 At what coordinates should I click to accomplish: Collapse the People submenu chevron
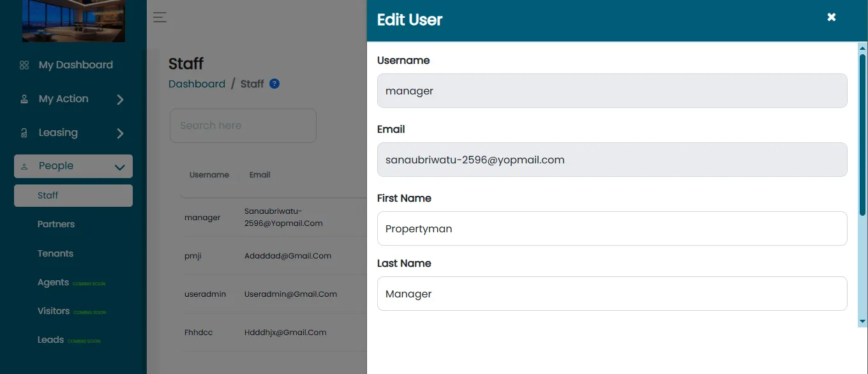119,167
